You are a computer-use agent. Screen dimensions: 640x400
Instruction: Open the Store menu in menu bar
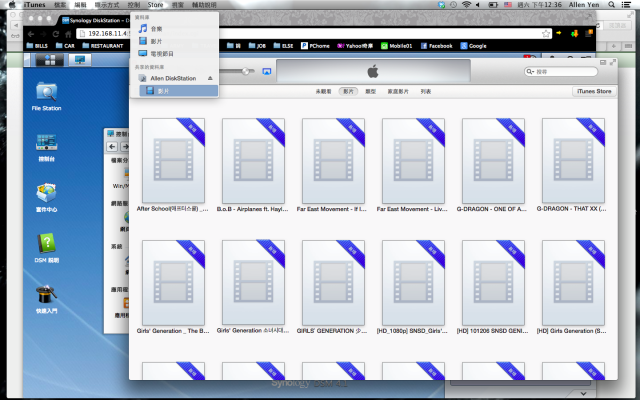(155, 4)
